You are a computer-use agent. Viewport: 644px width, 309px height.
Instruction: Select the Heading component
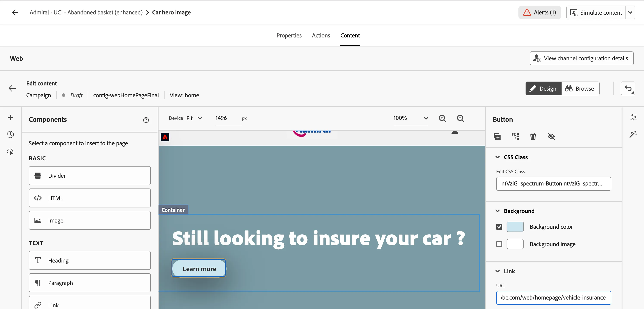(x=90, y=261)
